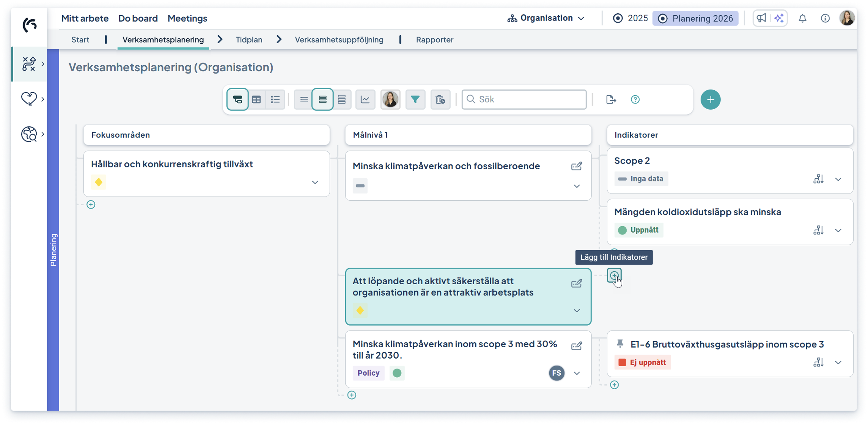868x425 pixels.
Task: Toggle the compact row density view
Action: coord(303,99)
